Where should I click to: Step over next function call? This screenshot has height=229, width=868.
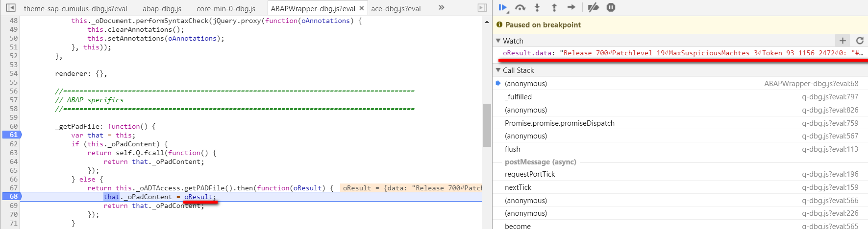[x=521, y=7]
